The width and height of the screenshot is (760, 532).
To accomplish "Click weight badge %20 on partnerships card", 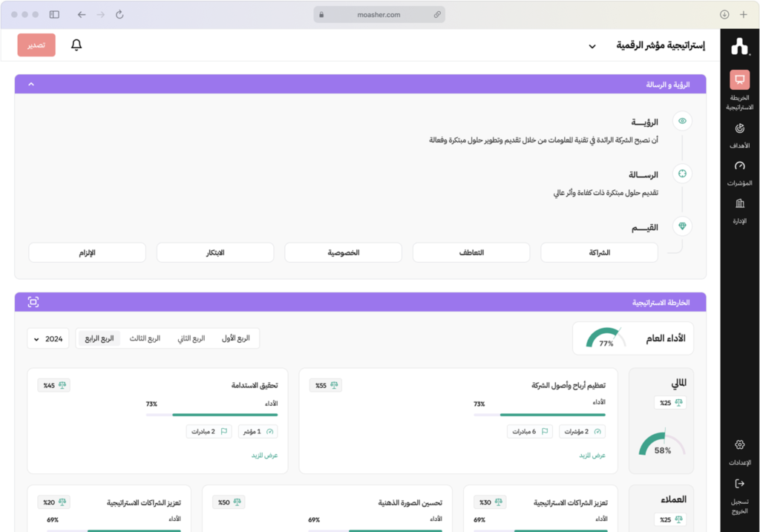I will point(54,502).
